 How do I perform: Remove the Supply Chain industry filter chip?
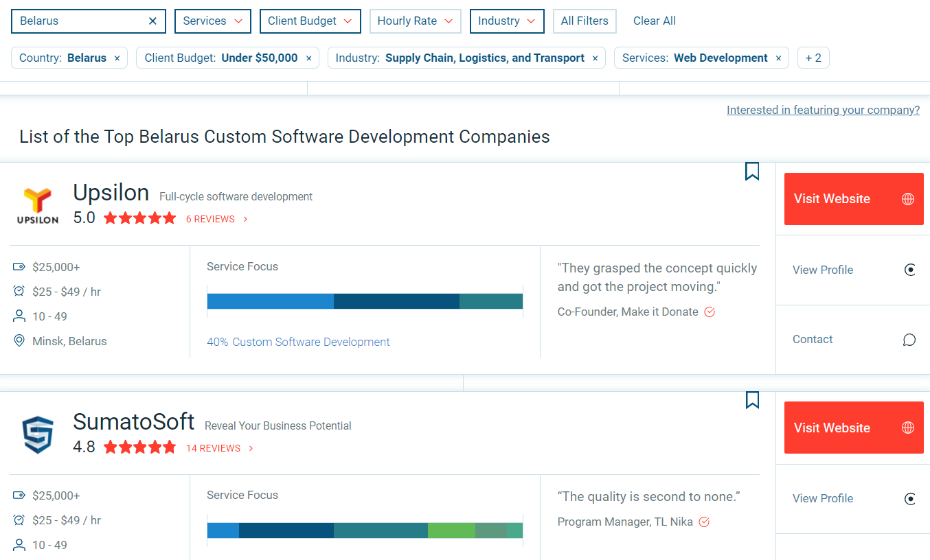coord(595,58)
